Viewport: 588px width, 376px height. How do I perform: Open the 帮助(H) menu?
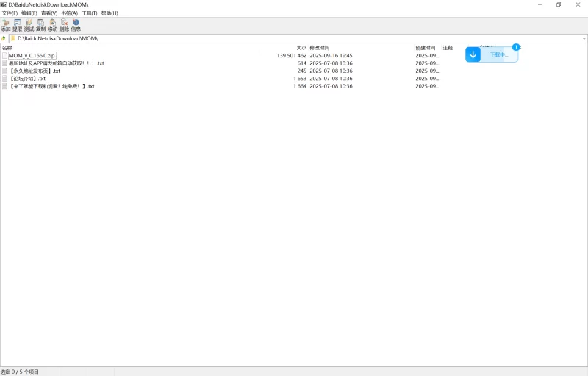pyautogui.click(x=110, y=13)
